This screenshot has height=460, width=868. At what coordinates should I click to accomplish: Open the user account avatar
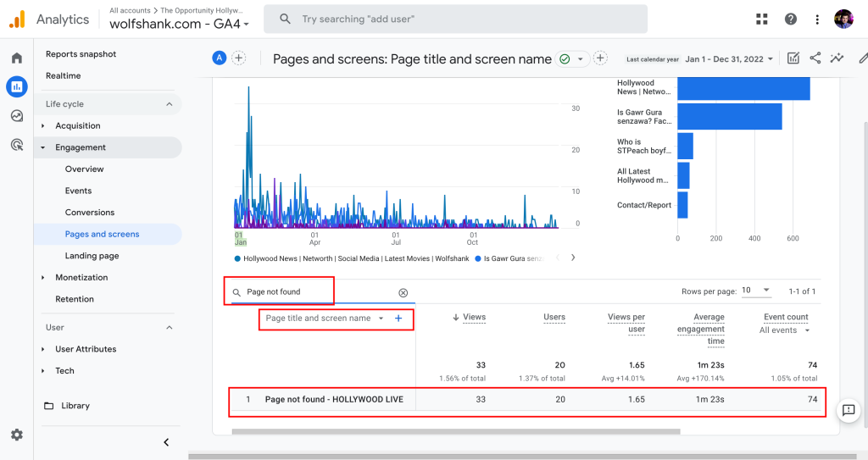tap(843, 19)
